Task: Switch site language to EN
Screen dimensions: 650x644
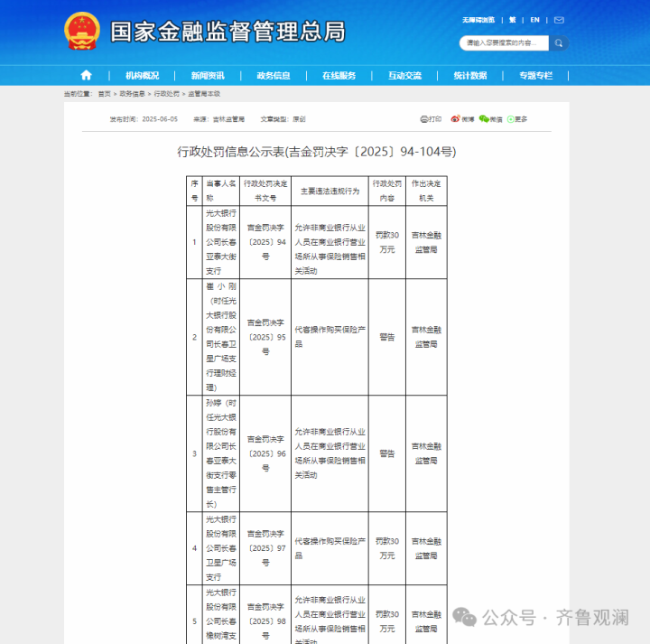Action: (x=534, y=20)
